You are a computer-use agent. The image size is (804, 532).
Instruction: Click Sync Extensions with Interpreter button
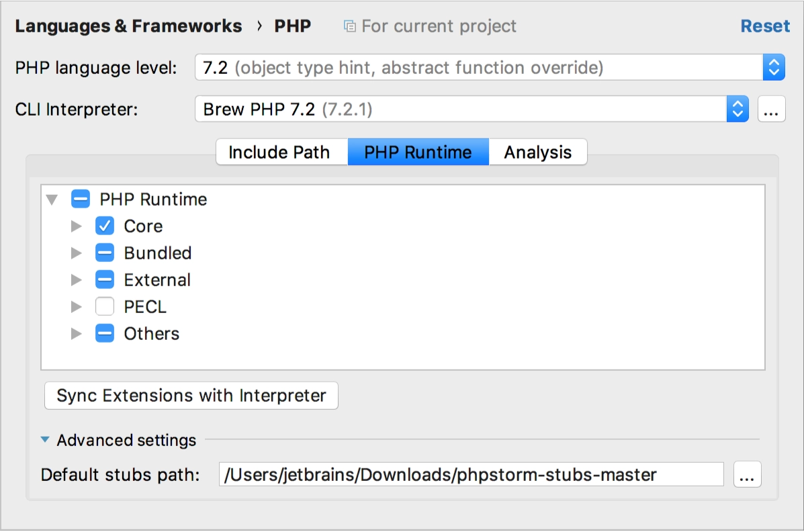pos(191,396)
